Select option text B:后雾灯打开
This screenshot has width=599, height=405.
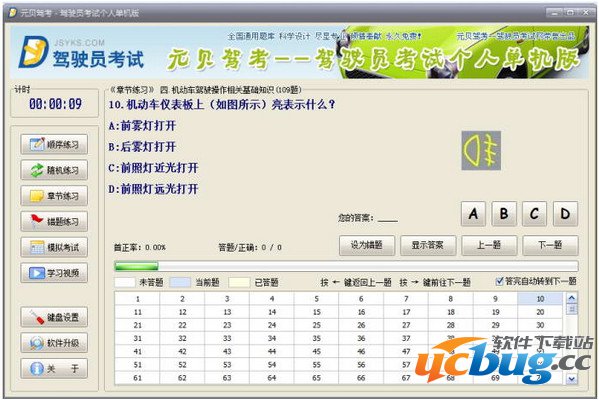[142, 147]
